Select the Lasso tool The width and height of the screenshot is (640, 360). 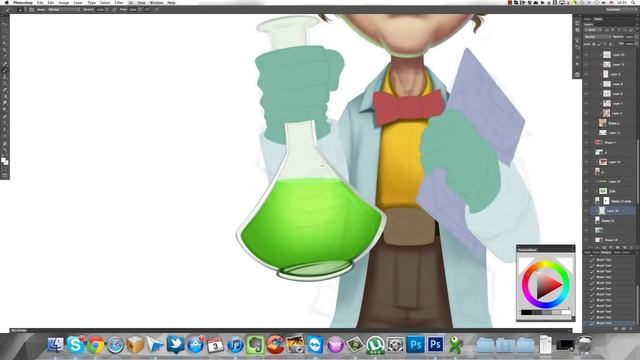[x=5, y=37]
